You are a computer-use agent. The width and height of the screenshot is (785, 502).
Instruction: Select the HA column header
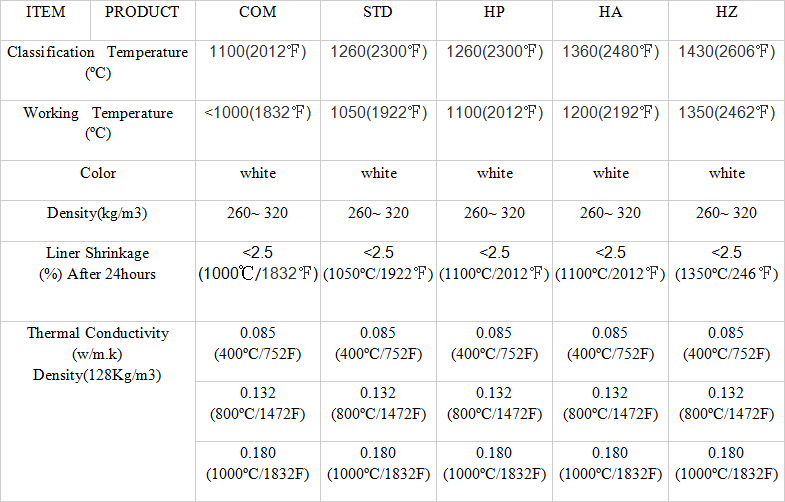610,13
